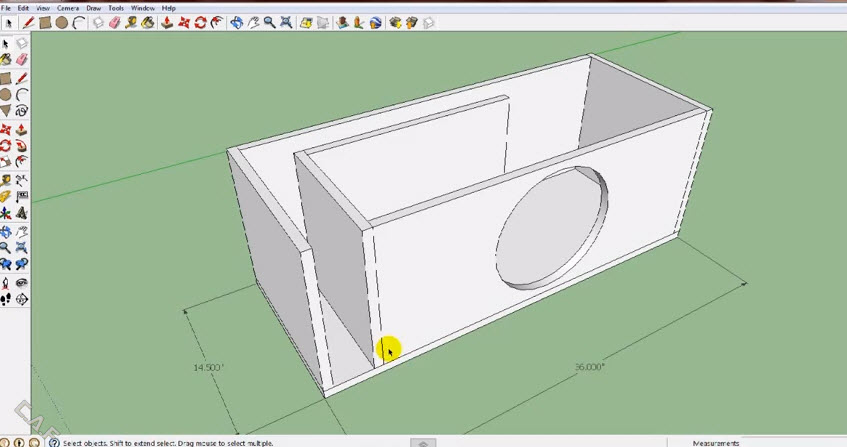The width and height of the screenshot is (847, 447).
Task: Select the Section Plane tool
Action: pos(22,299)
